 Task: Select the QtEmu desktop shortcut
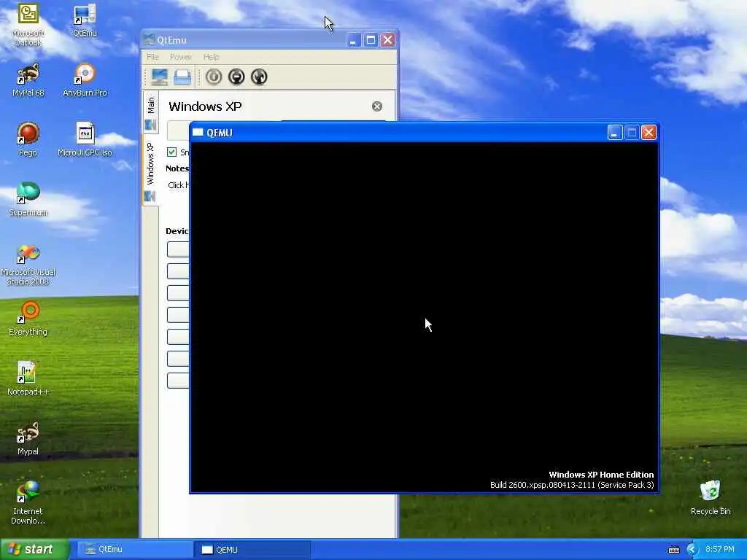[x=85, y=20]
